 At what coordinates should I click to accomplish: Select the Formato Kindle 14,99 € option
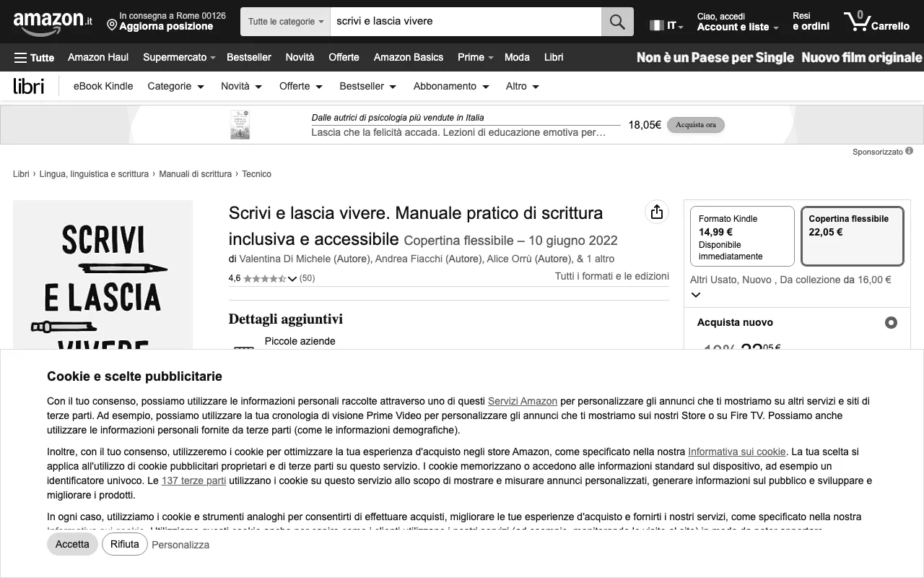tap(742, 236)
